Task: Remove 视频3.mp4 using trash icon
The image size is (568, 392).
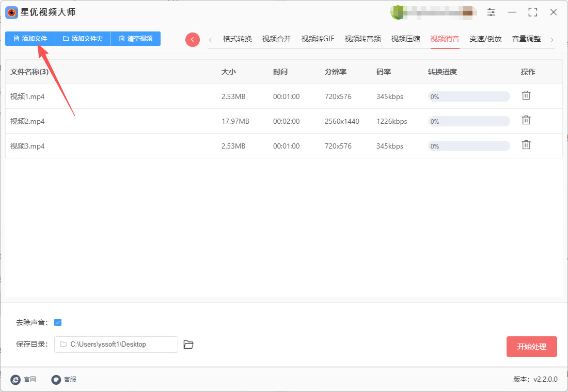Action: coord(526,145)
